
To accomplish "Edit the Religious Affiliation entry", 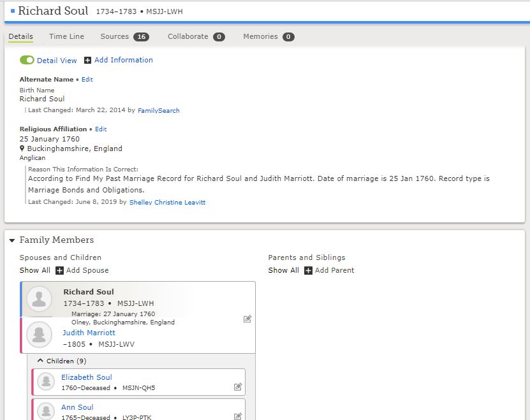I will coord(101,129).
